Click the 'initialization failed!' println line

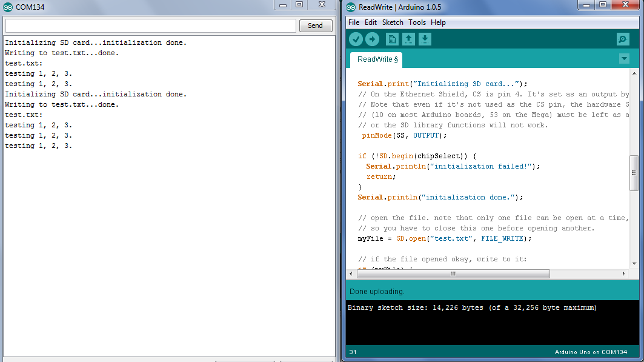point(453,166)
